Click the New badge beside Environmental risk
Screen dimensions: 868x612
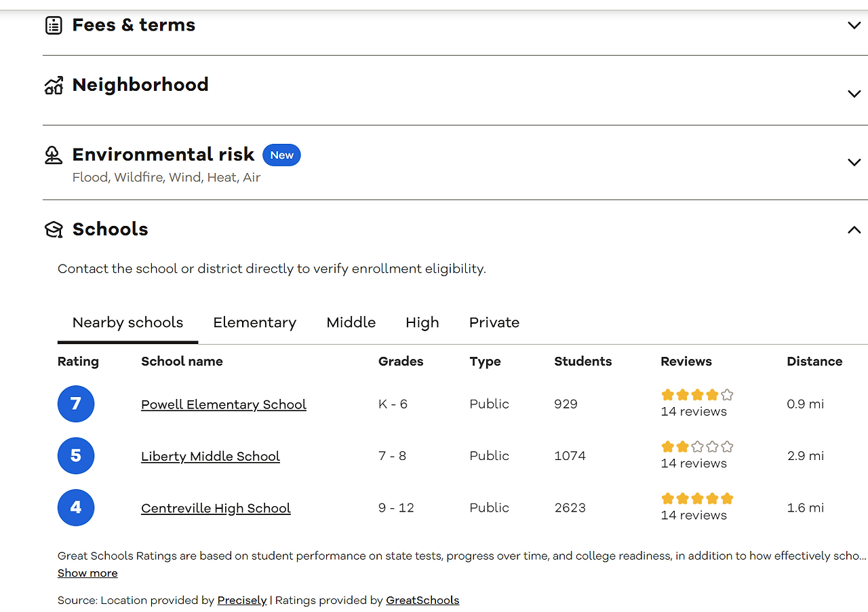pyautogui.click(x=281, y=155)
